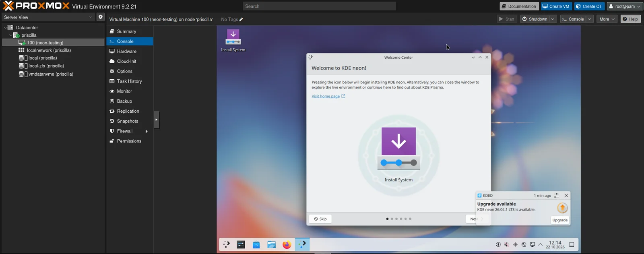Viewport: 644px width, 254px height.
Task: Open the Hardware section
Action: pos(130,52)
